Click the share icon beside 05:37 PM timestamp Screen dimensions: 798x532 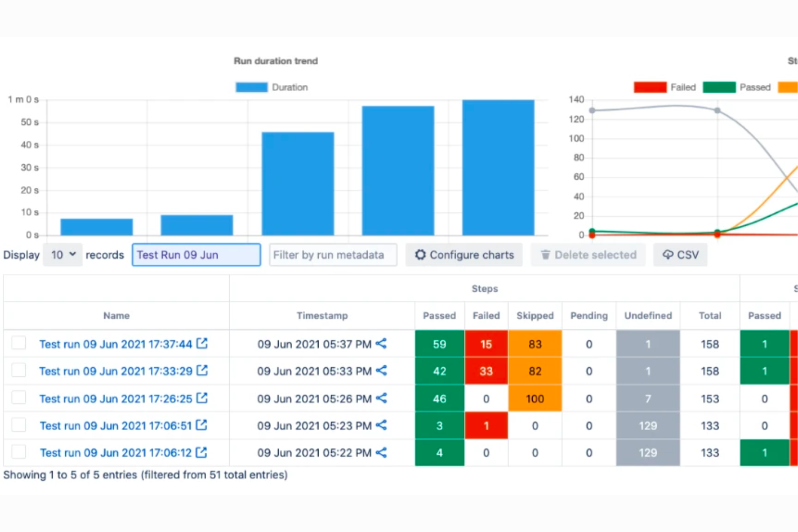pyautogui.click(x=381, y=344)
